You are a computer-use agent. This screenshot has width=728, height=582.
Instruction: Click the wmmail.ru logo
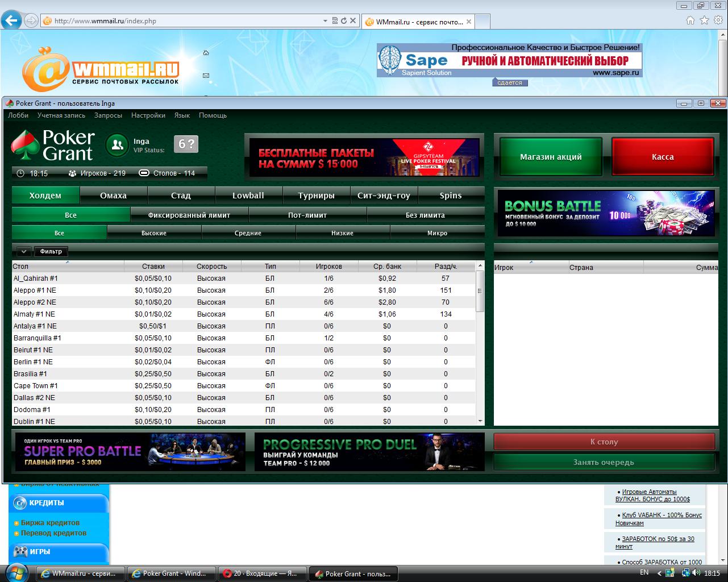tap(101, 69)
